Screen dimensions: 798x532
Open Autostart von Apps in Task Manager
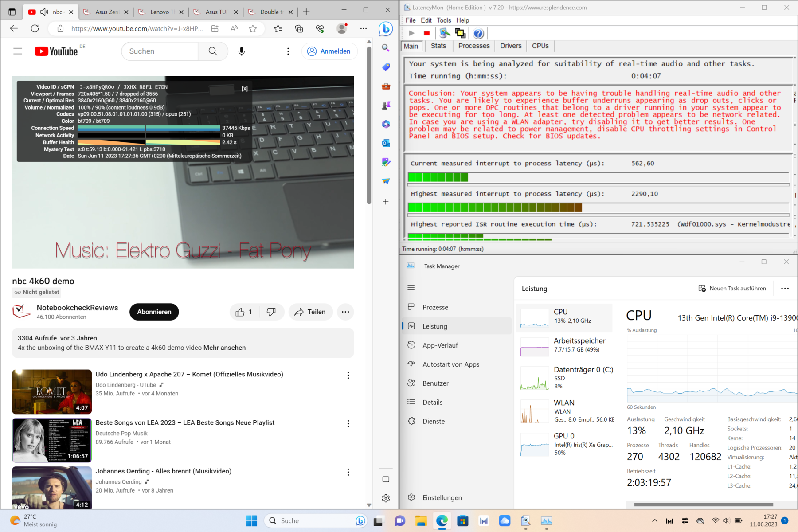(x=457, y=364)
